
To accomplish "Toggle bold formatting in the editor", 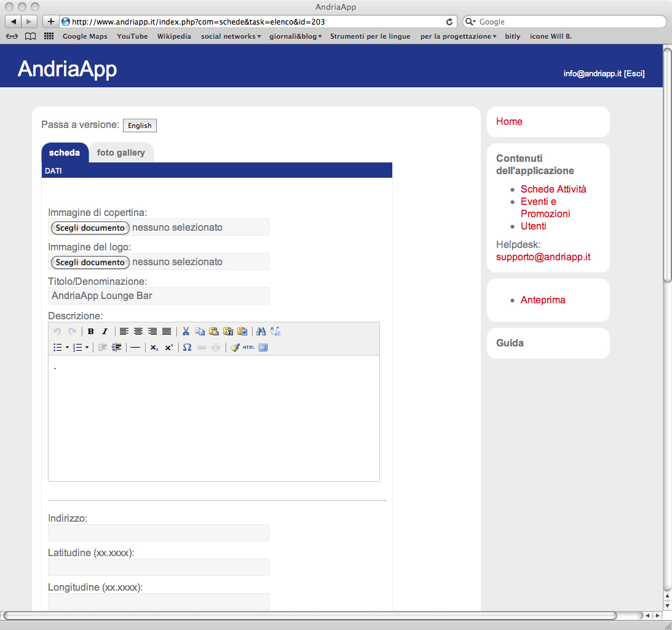I will click(91, 331).
